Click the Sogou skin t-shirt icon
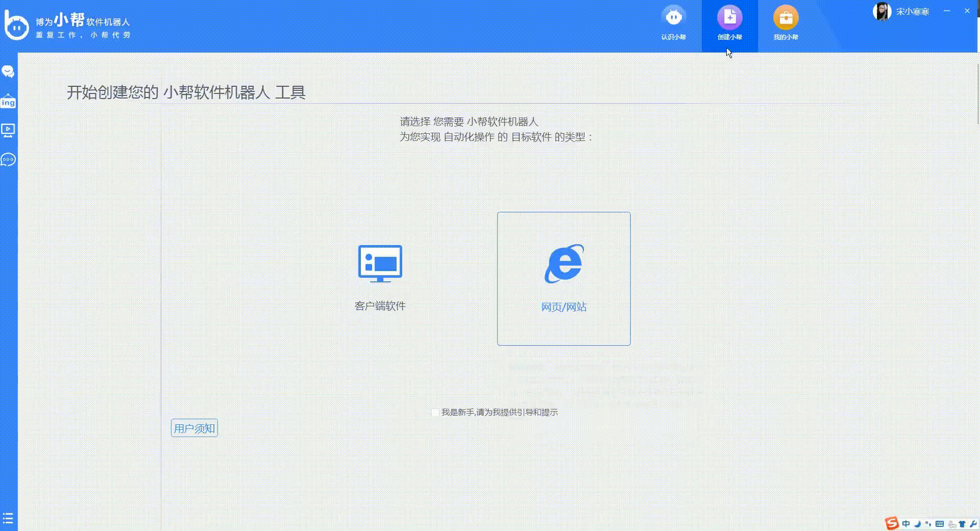Viewport: 980px width, 531px height. click(962, 524)
